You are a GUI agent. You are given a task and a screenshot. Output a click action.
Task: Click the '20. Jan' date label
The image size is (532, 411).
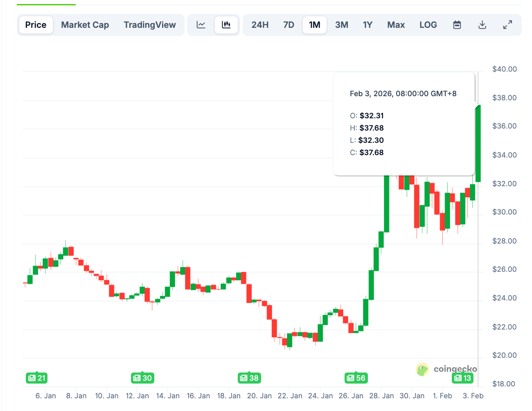[259, 396]
